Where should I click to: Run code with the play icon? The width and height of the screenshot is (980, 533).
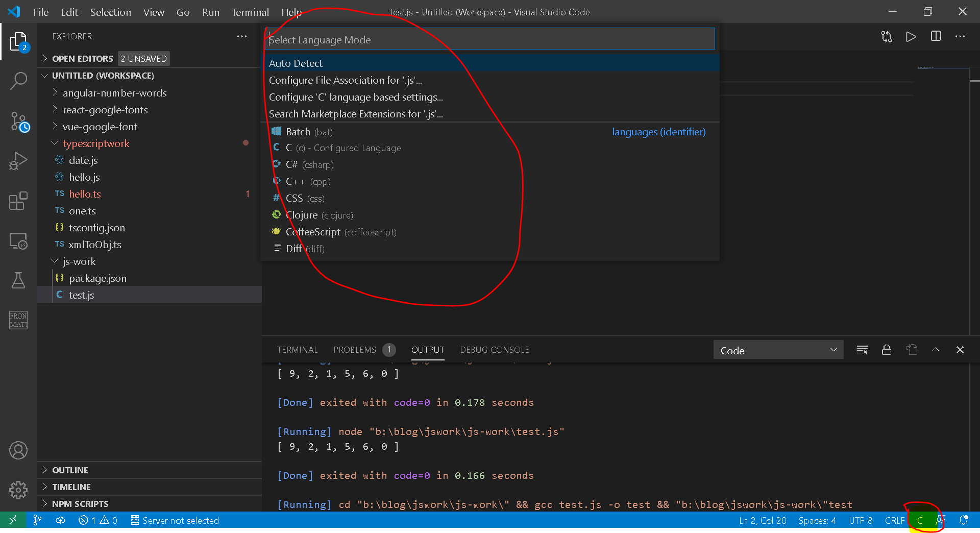(x=911, y=36)
